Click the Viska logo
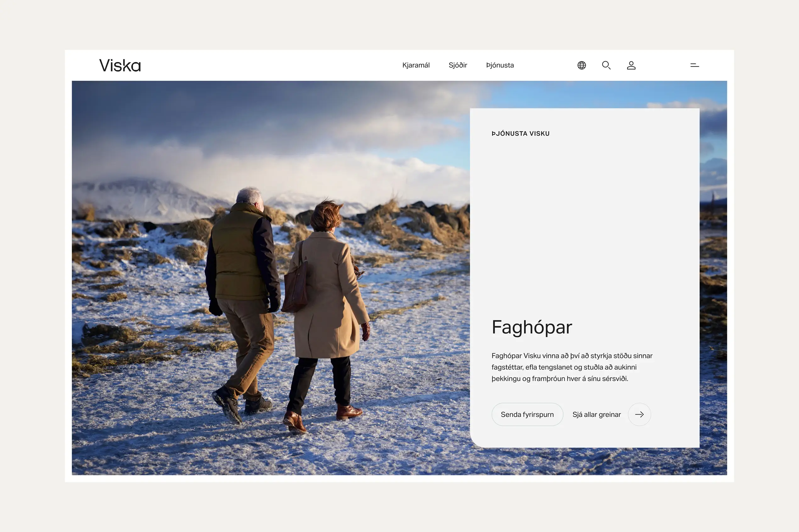The width and height of the screenshot is (799, 532). click(120, 65)
